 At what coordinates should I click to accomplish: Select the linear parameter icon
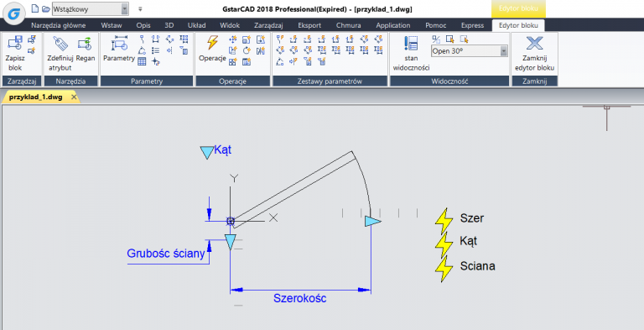156,39
